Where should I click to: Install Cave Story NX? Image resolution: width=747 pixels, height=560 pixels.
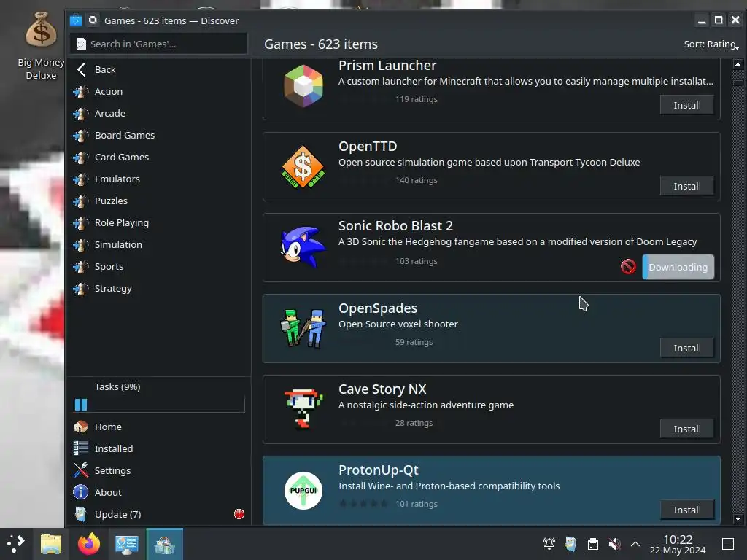pyautogui.click(x=687, y=429)
